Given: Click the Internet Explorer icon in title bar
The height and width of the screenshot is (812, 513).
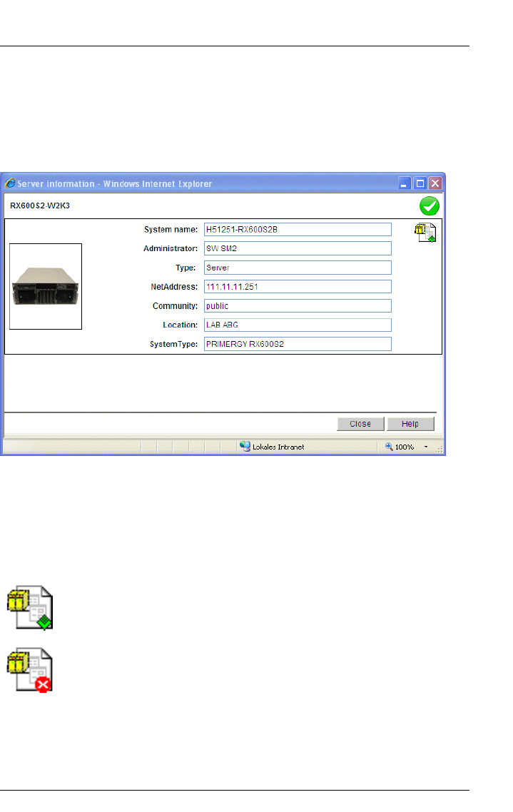Looking at the screenshot, I should [x=10, y=183].
